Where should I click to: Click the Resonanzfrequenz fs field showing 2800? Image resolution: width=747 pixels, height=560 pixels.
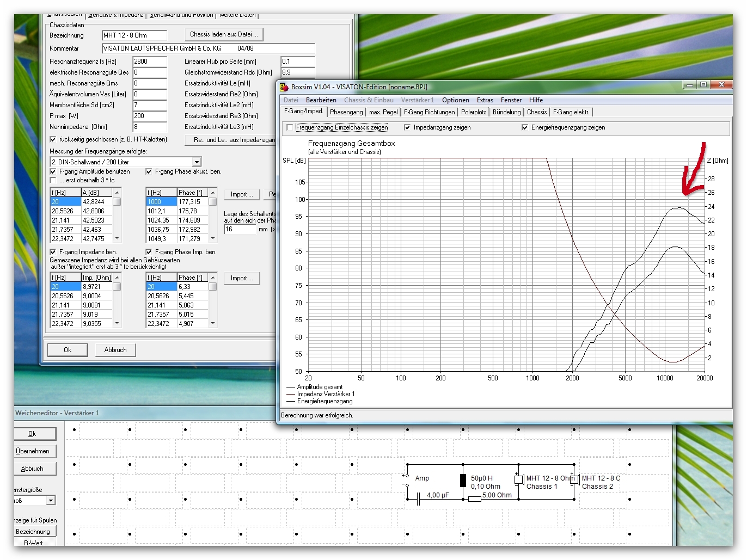point(149,61)
